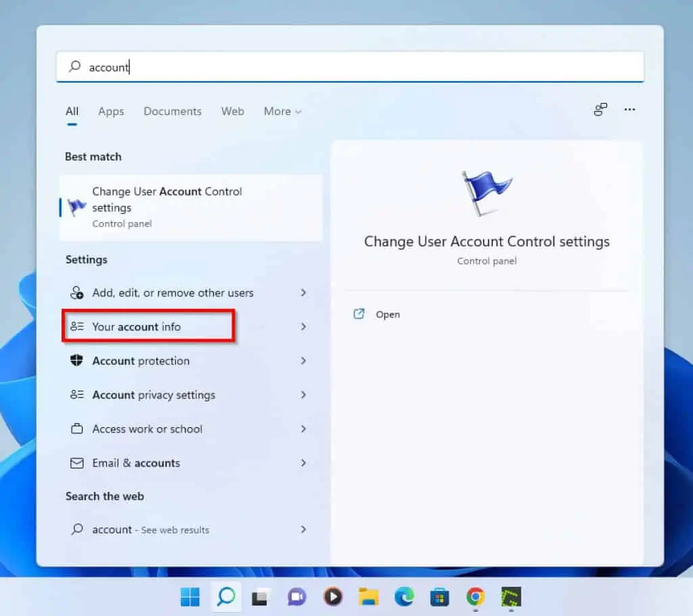
Task: Click Open in the preview pane
Action: coord(387,314)
